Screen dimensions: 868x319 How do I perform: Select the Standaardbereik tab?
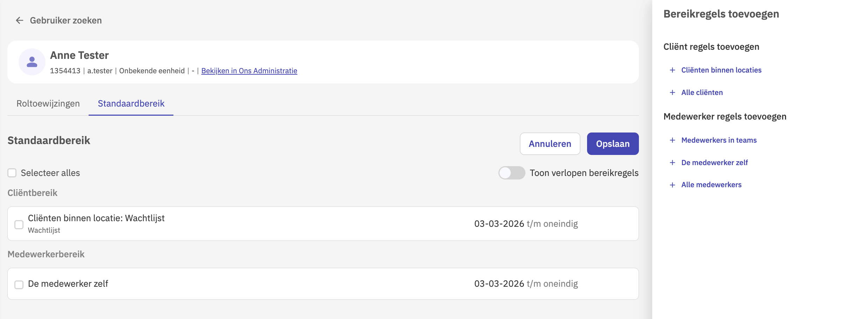point(131,104)
